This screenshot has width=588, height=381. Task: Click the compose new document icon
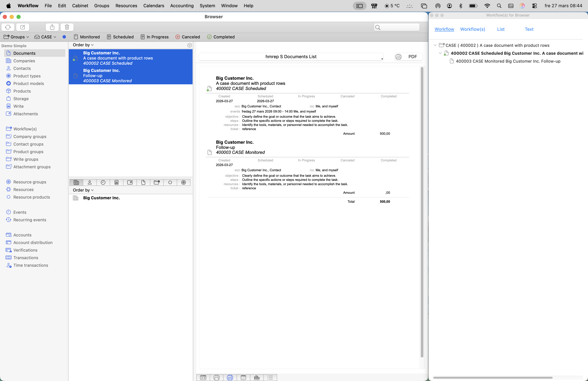(x=23, y=27)
